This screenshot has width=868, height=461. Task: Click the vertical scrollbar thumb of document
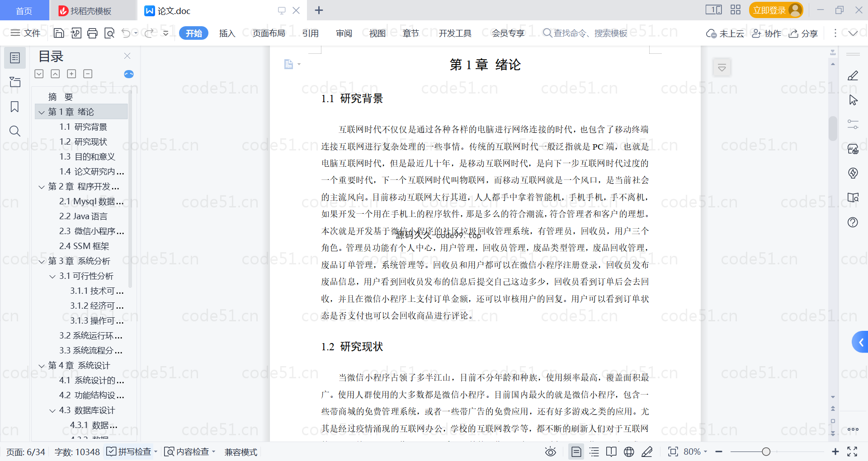click(x=833, y=129)
